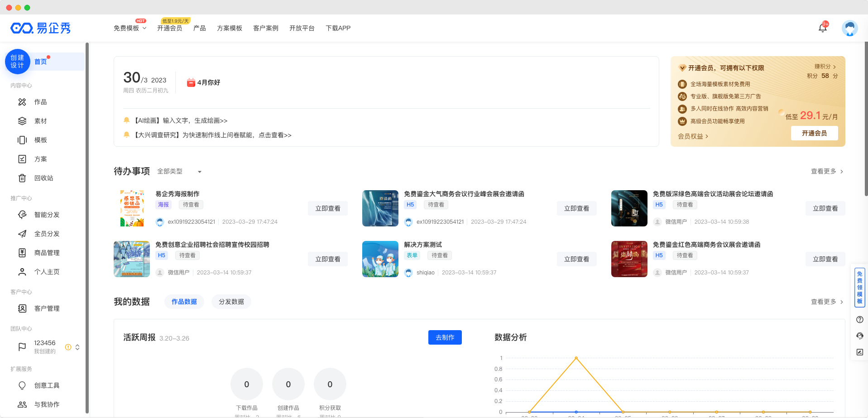The image size is (868, 418).
Task: Open the 易企秀海报制作 thumbnail
Action: [132, 208]
